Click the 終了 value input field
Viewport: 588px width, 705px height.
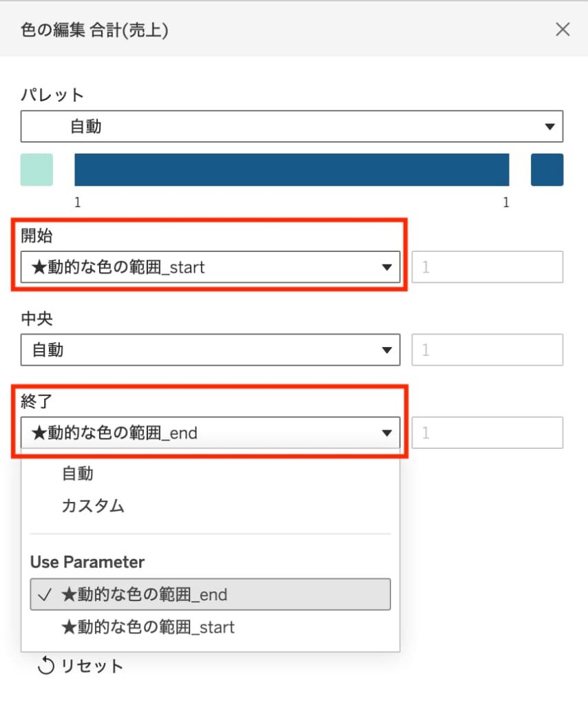(487, 433)
